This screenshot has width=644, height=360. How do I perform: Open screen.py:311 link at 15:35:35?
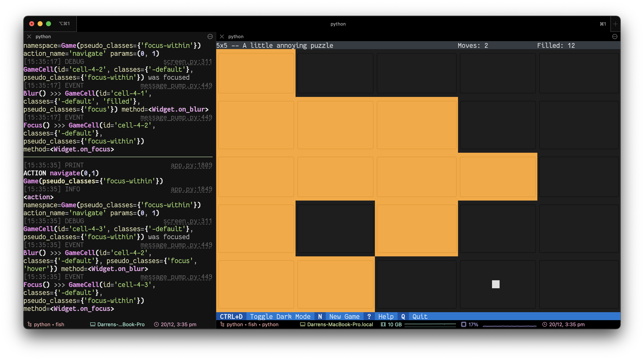[x=187, y=221]
